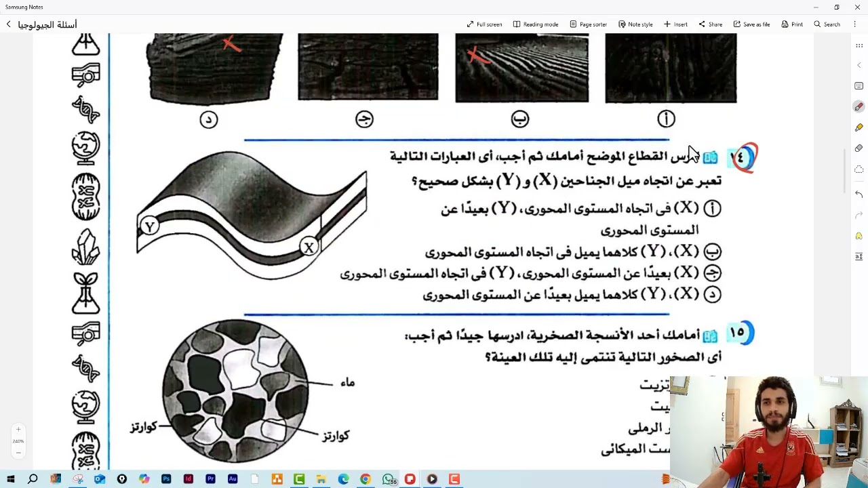Open Windows taskbar search
The height and width of the screenshot is (488, 868).
coord(33,479)
